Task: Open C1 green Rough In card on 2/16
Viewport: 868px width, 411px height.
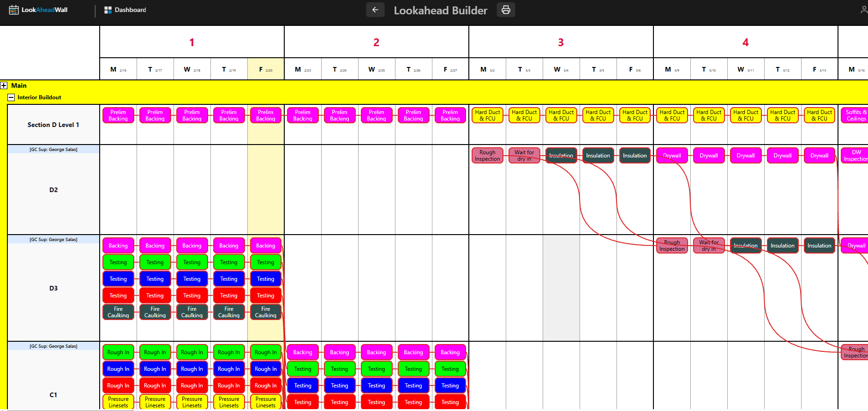Action: (118, 352)
